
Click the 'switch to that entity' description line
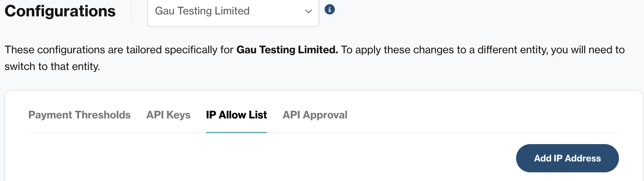pyautogui.click(x=52, y=66)
